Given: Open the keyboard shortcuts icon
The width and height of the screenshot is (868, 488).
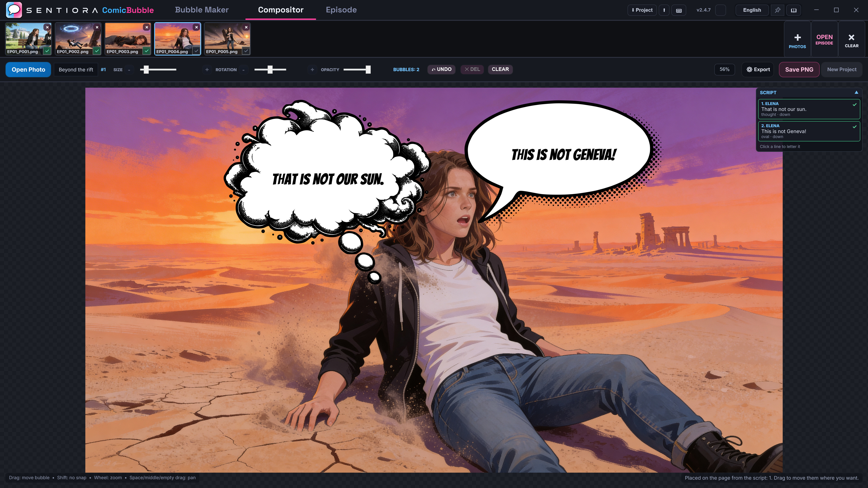Looking at the screenshot, I should (x=679, y=10).
